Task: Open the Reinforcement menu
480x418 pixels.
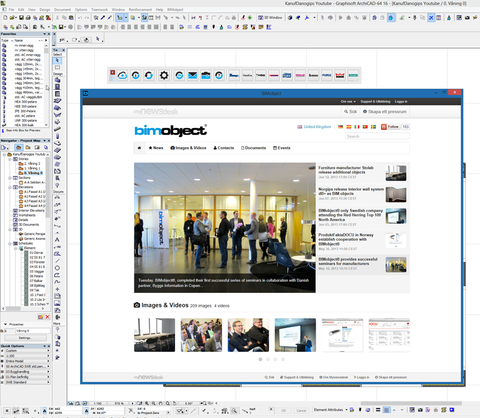Action: point(140,10)
